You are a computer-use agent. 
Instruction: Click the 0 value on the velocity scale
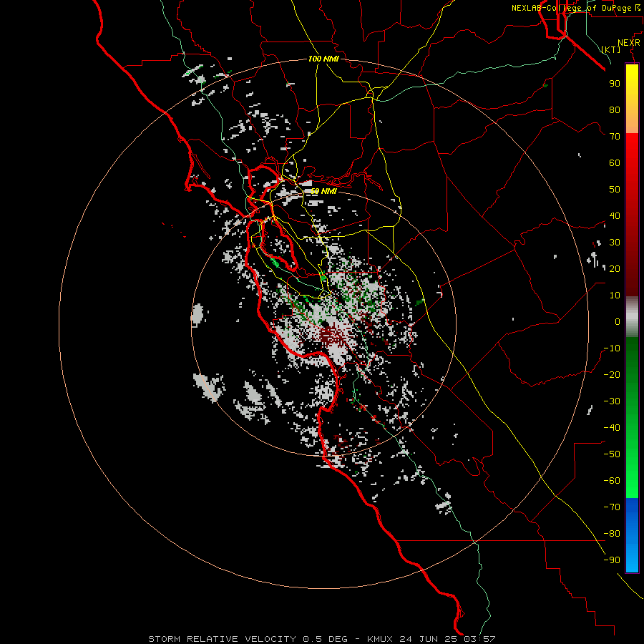(x=618, y=321)
